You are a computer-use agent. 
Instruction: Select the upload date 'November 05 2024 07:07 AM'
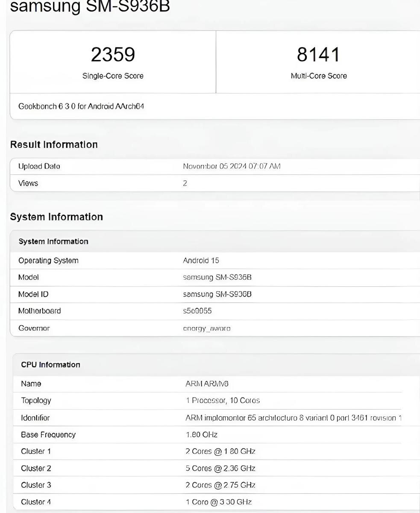point(232,166)
